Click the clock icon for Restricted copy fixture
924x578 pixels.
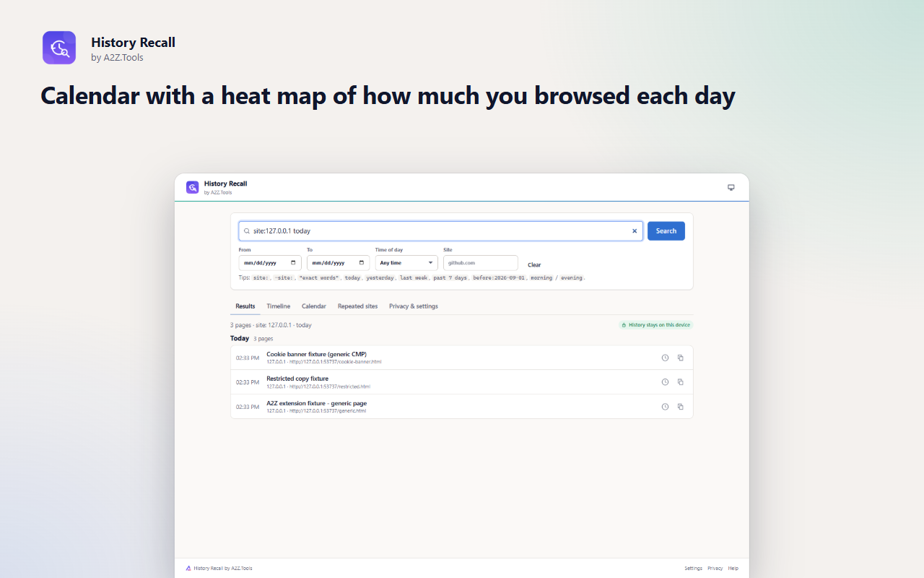665,382
